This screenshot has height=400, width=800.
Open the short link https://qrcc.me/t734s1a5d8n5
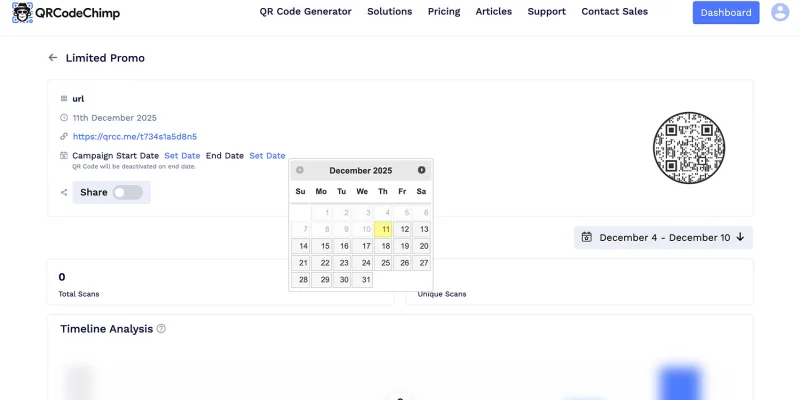coord(135,136)
